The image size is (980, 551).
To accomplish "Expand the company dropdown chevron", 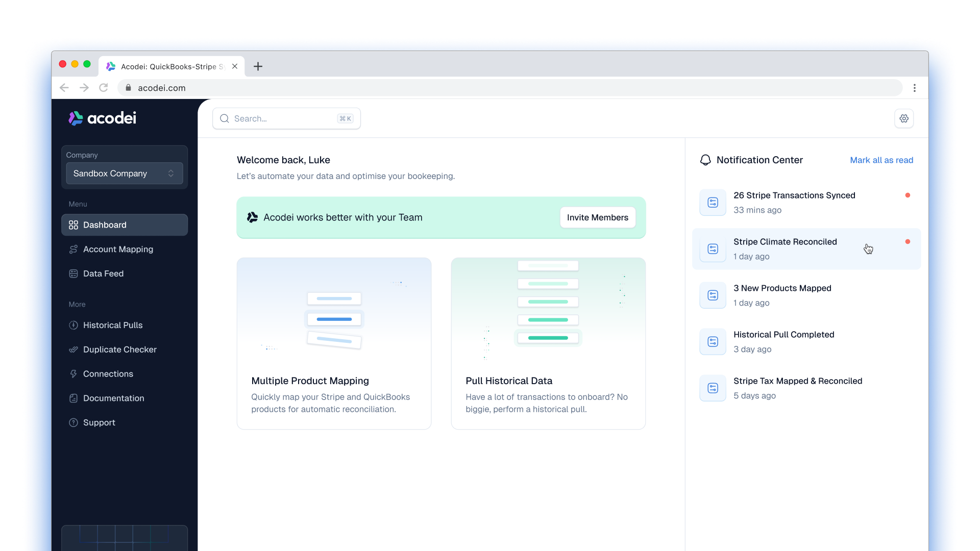I will [x=171, y=173].
